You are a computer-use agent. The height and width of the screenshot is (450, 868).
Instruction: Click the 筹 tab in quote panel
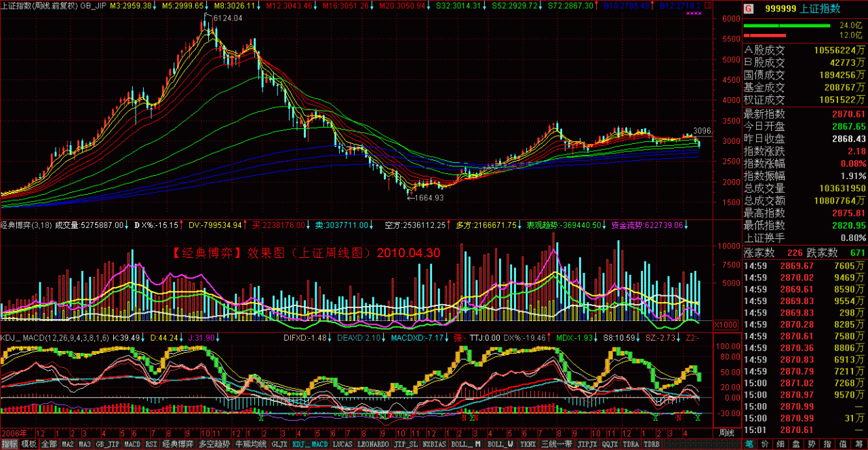coord(860,445)
